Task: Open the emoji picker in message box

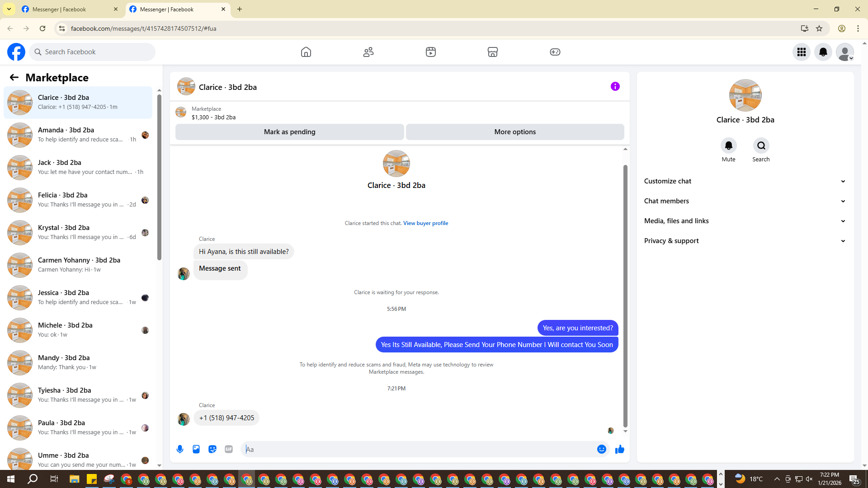Action: (x=601, y=449)
